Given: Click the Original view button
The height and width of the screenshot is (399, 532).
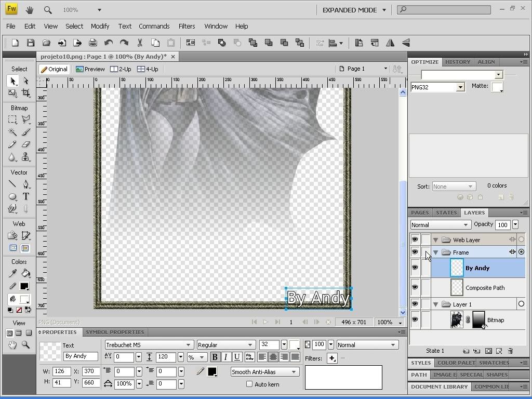Looking at the screenshot, I should 54,69.
